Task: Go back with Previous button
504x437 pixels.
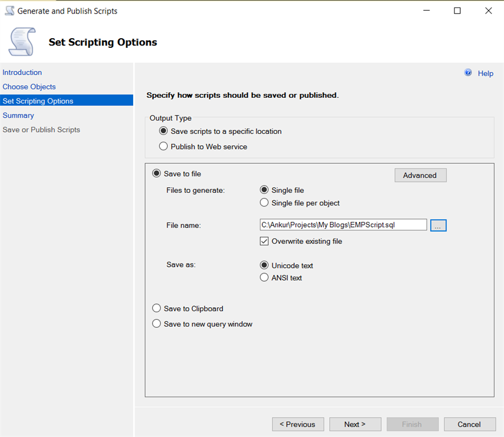Action: click(298, 424)
